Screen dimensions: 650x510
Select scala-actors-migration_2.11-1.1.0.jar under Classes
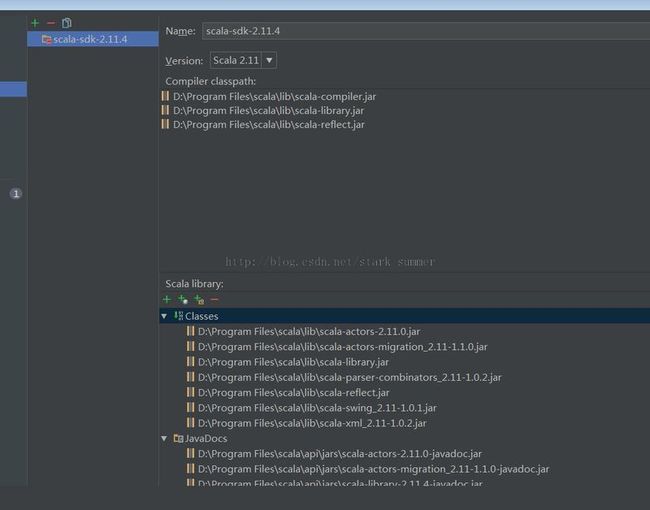tap(342, 347)
